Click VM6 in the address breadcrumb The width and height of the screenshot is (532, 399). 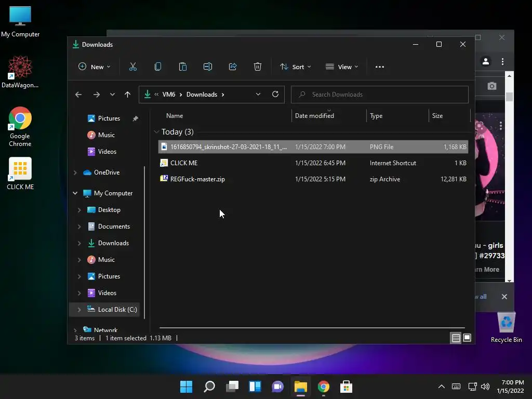pos(169,95)
